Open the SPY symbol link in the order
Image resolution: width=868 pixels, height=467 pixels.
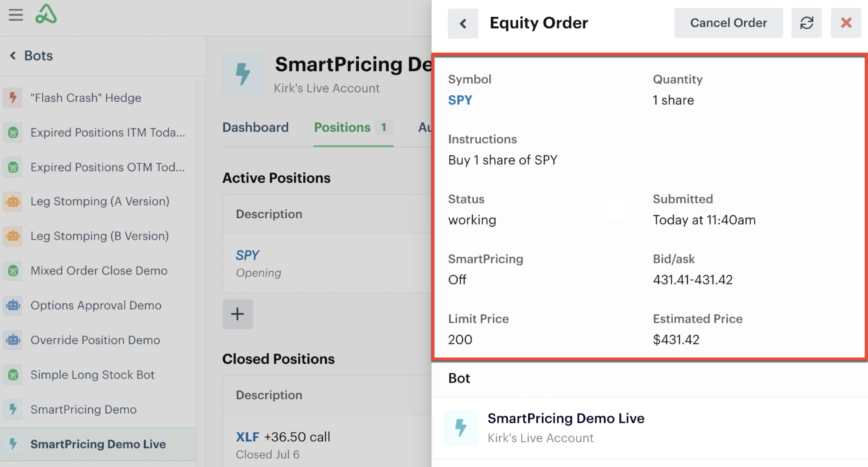pos(460,100)
